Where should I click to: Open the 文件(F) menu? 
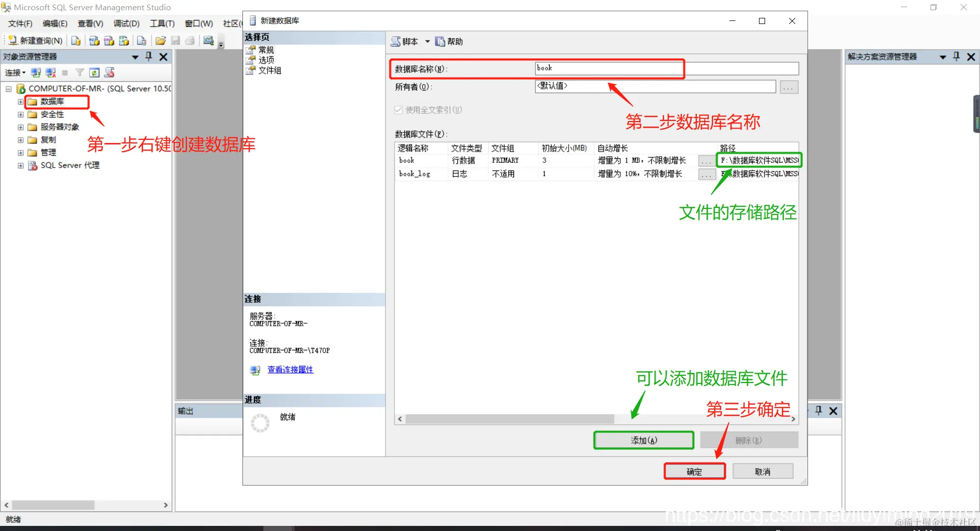[x=19, y=23]
